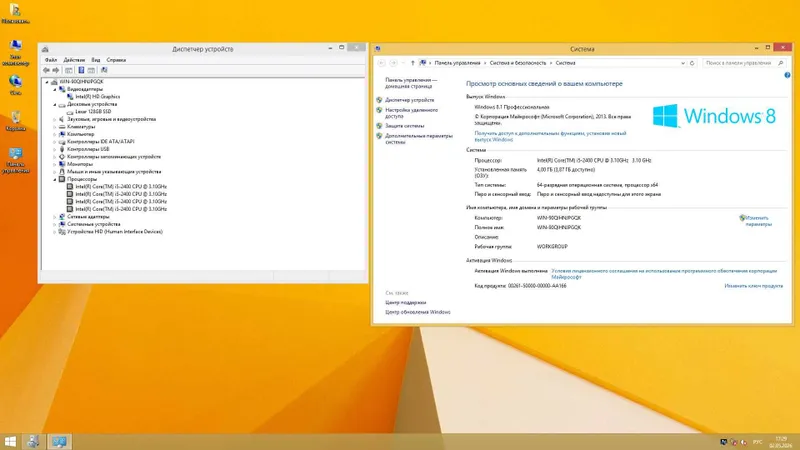Click the shield icon beside Диспетчер устройств link
800x450 pixels.
click(x=379, y=100)
